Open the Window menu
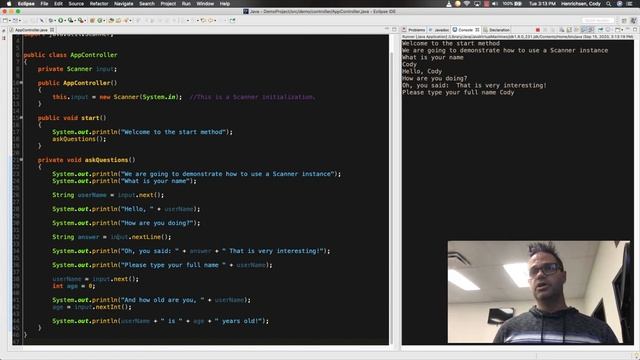Screen dimensions: 640x360 pos(205,4)
